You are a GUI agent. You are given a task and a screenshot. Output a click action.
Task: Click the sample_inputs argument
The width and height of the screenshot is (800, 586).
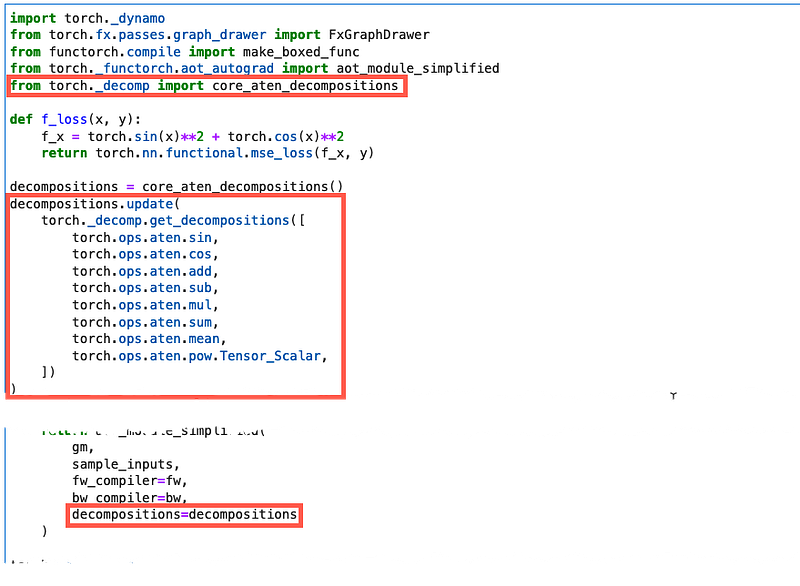coord(125,465)
